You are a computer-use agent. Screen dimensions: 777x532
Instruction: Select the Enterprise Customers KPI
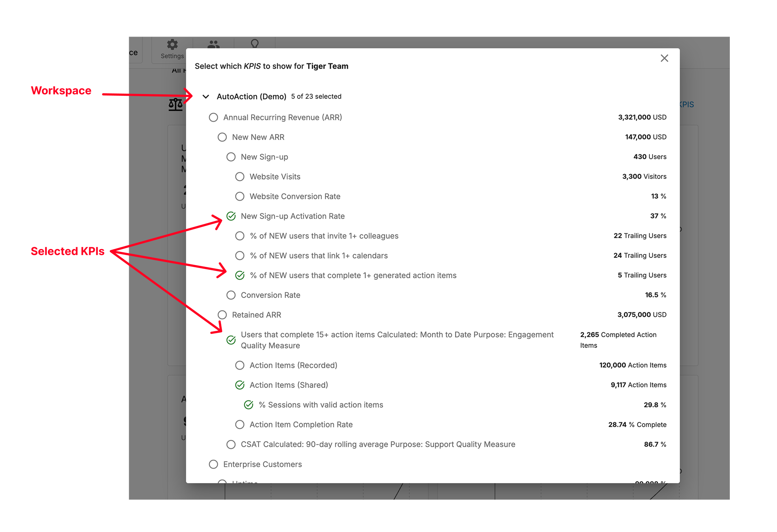pos(213,464)
